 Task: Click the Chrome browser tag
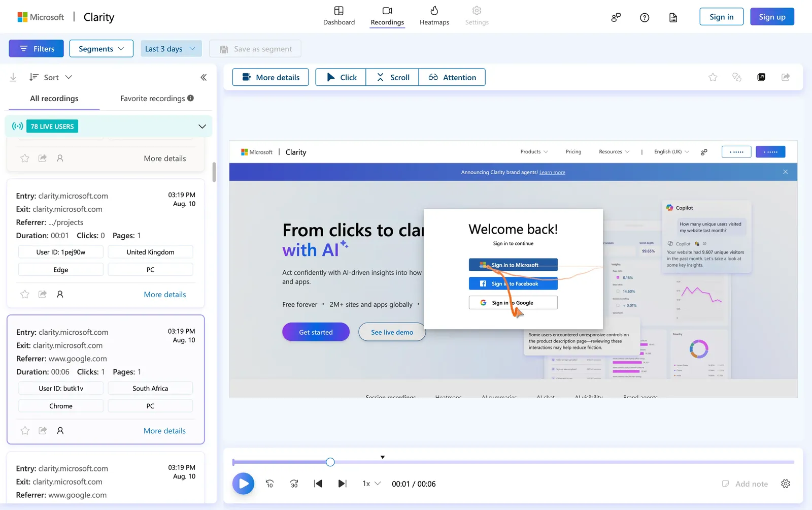pyautogui.click(x=61, y=406)
